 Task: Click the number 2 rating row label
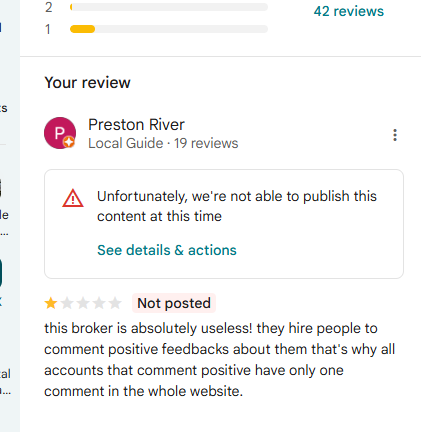(x=49, y=7)
